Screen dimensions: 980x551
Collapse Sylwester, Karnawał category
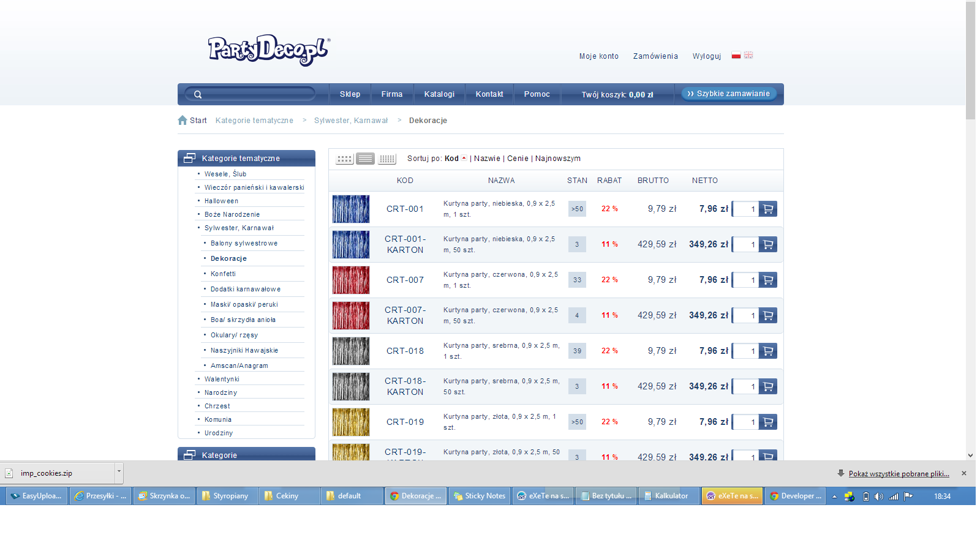[239, 228]
